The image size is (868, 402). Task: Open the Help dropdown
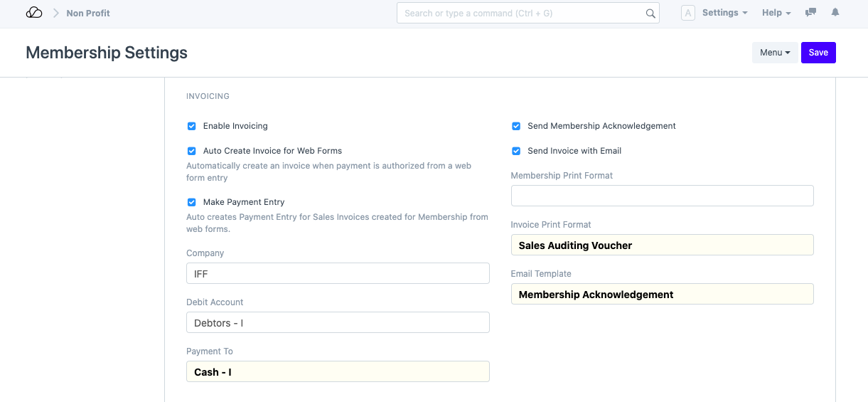click(x=776, y=13)
